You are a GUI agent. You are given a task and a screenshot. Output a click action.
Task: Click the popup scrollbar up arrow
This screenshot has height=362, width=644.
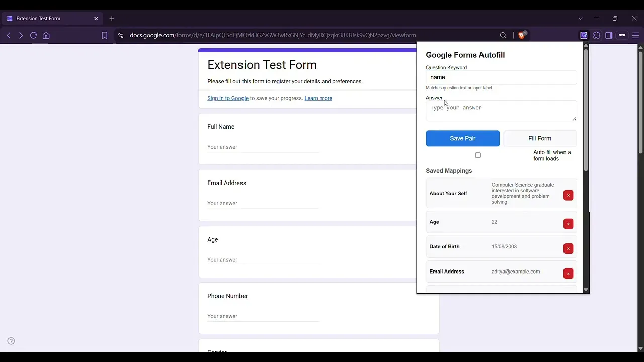coord(586,45)
